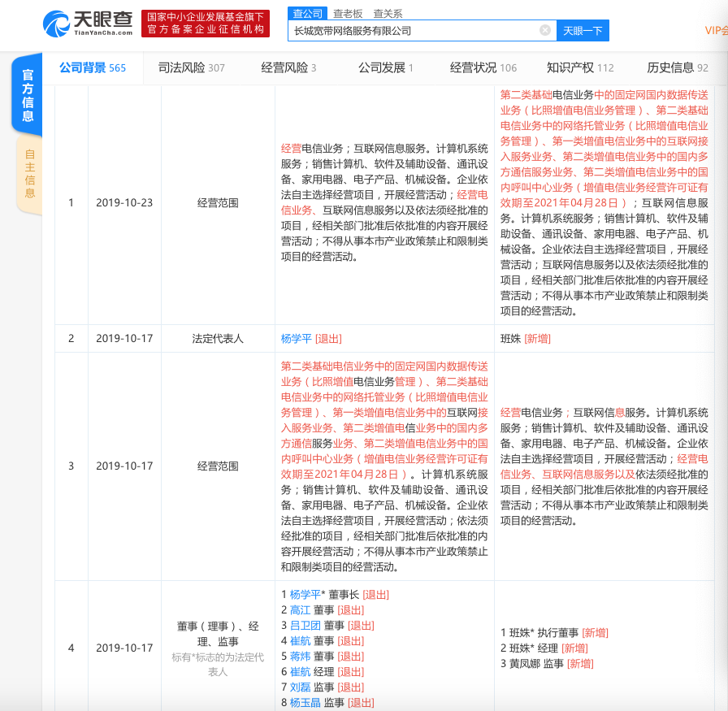The width and height of the screenshot is (728, 711).
Task: Go to the 经营状况 tab
Action: (483, 67)
